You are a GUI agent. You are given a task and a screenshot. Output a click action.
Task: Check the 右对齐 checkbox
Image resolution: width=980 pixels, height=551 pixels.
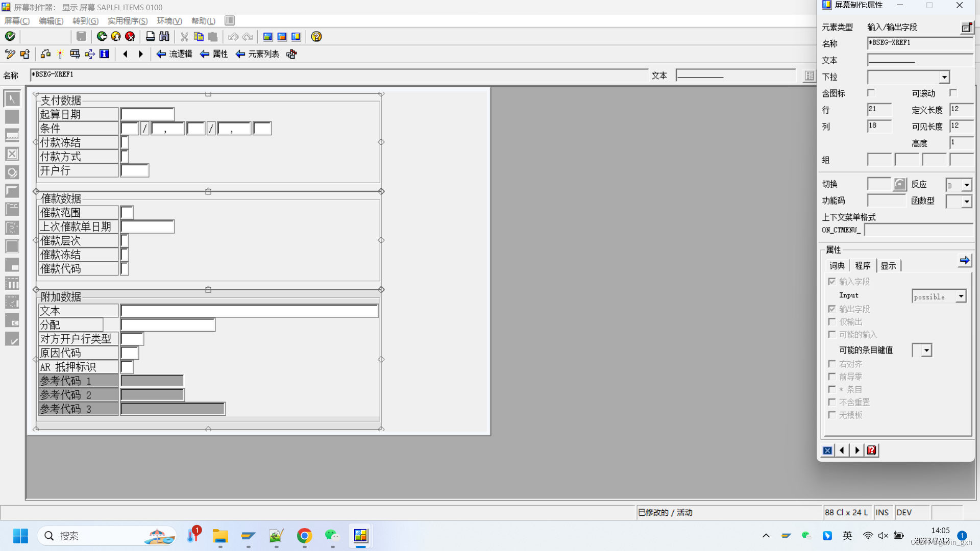(832, 364)
